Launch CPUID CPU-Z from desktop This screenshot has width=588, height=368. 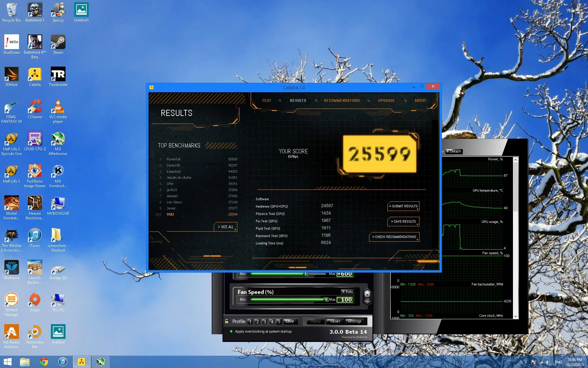(35, 141)
